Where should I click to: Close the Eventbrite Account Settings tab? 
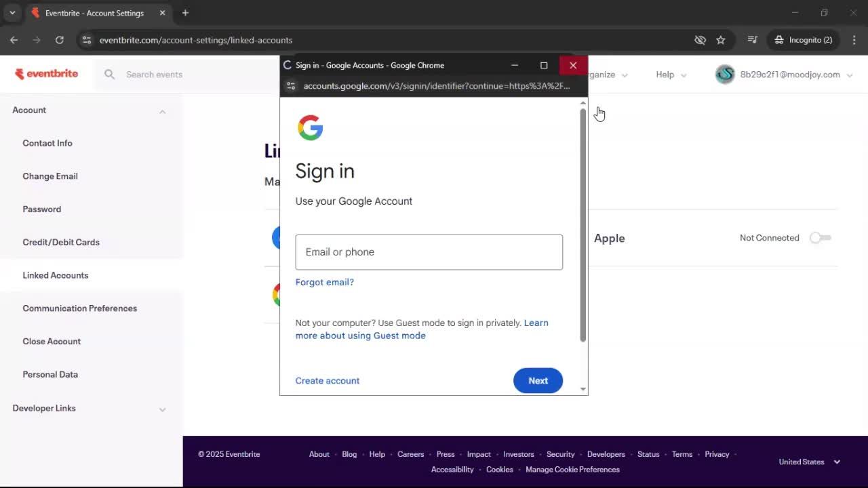162,13
